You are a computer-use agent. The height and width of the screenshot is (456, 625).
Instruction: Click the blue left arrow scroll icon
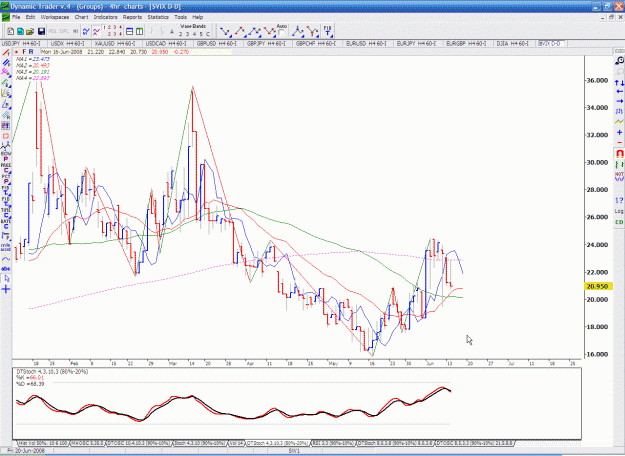tap(619, 92)
